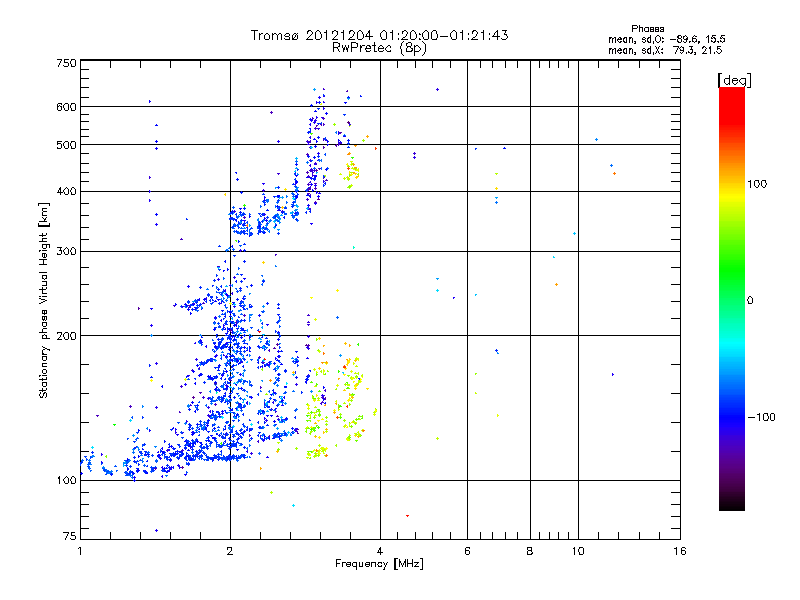Click the RwPretec (8p) subtitle

pyautogui.click(x=379, y=48)
